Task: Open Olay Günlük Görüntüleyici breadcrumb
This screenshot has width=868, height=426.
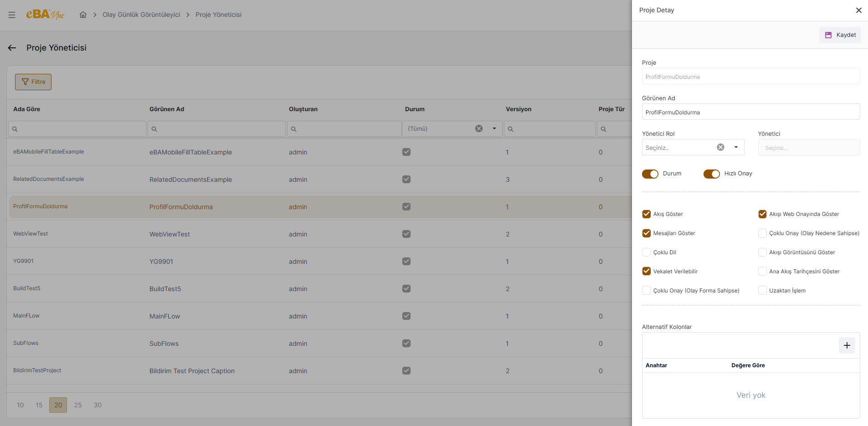Action: tap(141, 15)
